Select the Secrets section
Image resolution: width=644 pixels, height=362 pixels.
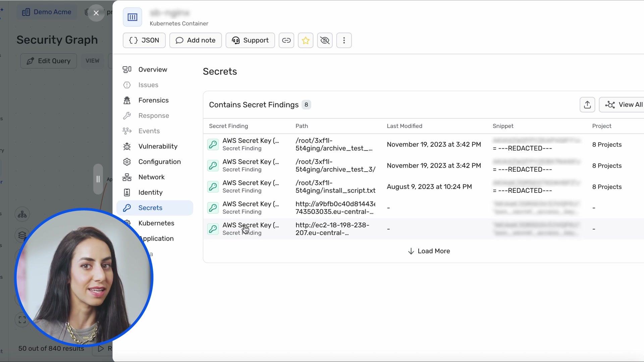(155, 208)
